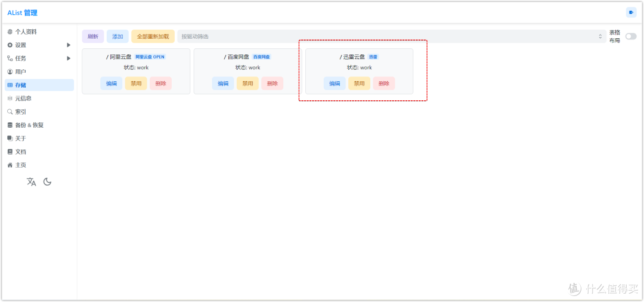The height and width of the screenshot is (302, 644).
Task: Expand the 任务 submenu arrow
Action: click(69, 58)
